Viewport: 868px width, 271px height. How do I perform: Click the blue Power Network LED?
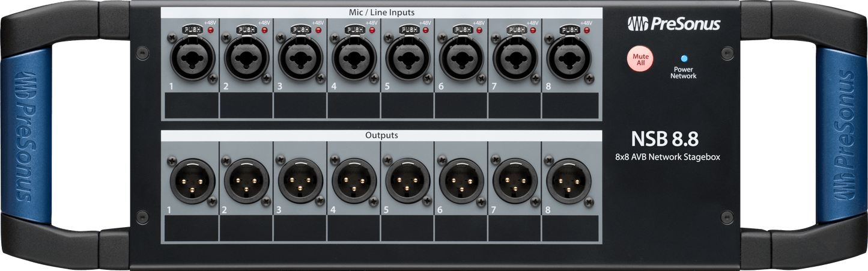(683, 59)
